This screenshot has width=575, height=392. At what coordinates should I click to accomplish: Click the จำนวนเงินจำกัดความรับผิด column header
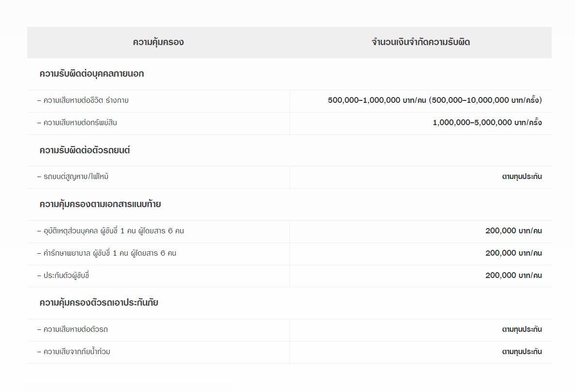(x=421, y=42)
